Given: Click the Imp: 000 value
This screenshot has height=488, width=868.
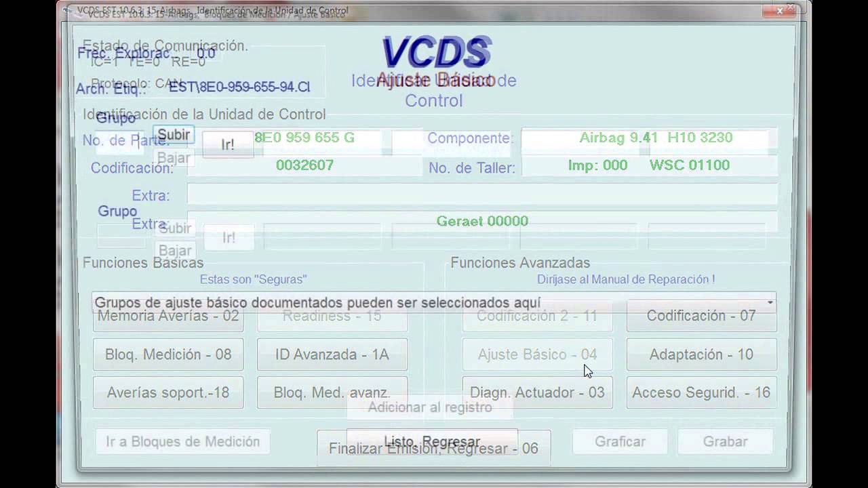Looking at the screenshot, I should click(597, 165).
